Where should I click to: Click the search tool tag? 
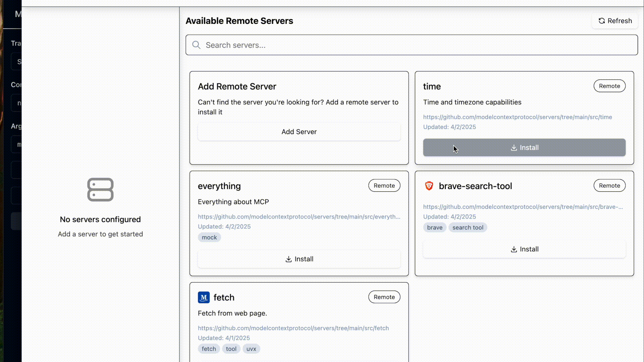click(468, 228)
